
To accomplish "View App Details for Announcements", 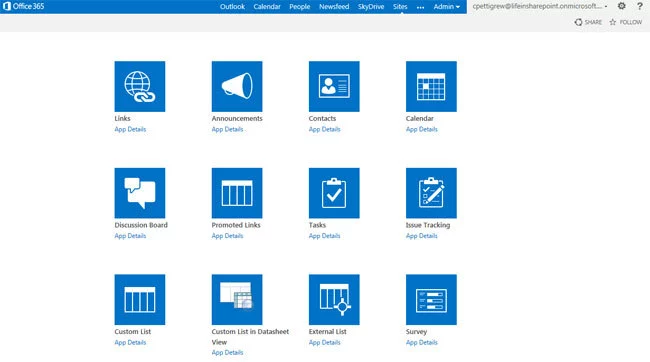I will point(227,129).
